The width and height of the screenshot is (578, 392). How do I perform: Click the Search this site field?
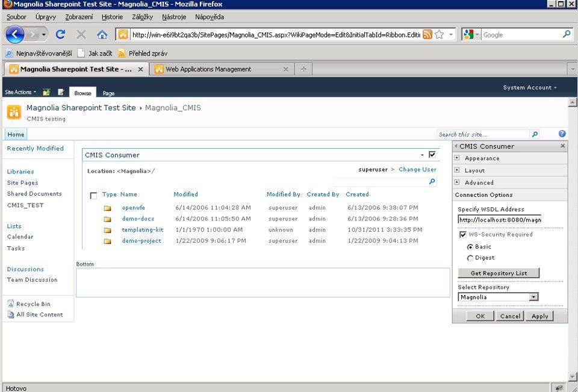483,134
